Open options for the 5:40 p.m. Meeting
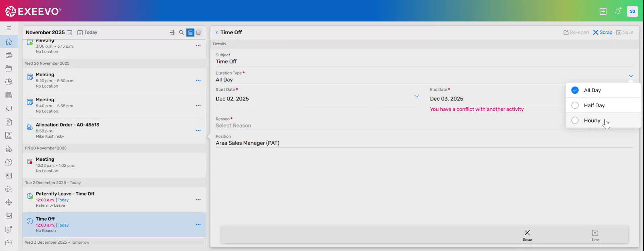Image resolution: width=644 pixels, height=251 pixels. pyautogui.click(x=198, y=105)
